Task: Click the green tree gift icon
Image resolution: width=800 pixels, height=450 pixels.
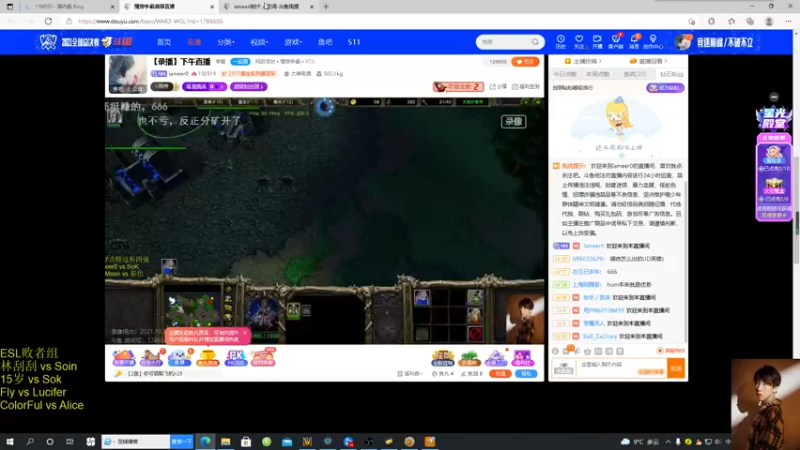Action: [x=469, y=358]
